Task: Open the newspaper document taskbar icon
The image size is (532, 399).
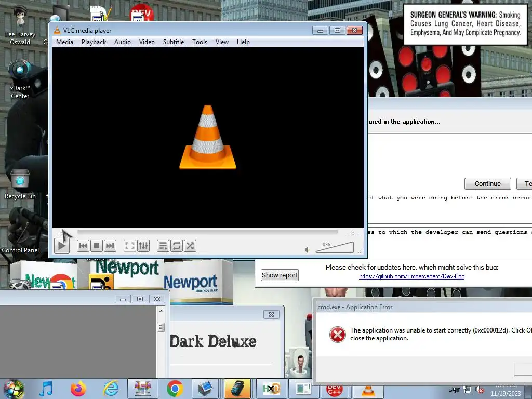Action: click(303, 389)
